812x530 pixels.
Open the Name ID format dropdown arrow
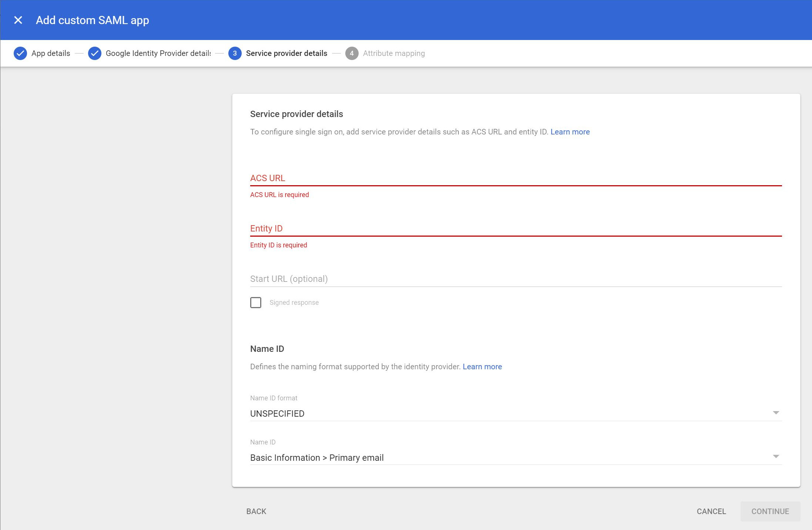click(775, 412)
